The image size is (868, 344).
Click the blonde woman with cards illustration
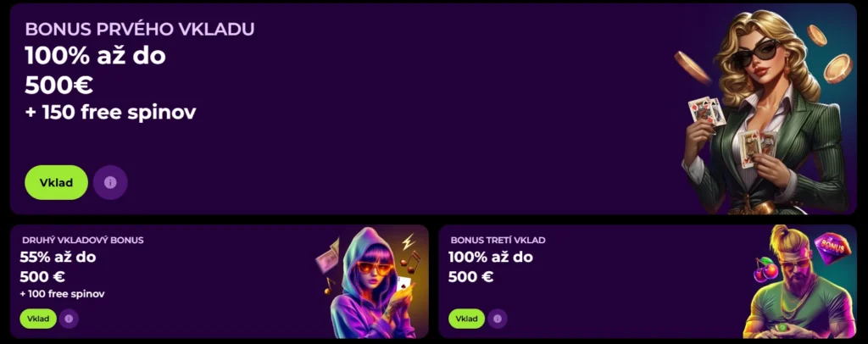pos(766,114)
